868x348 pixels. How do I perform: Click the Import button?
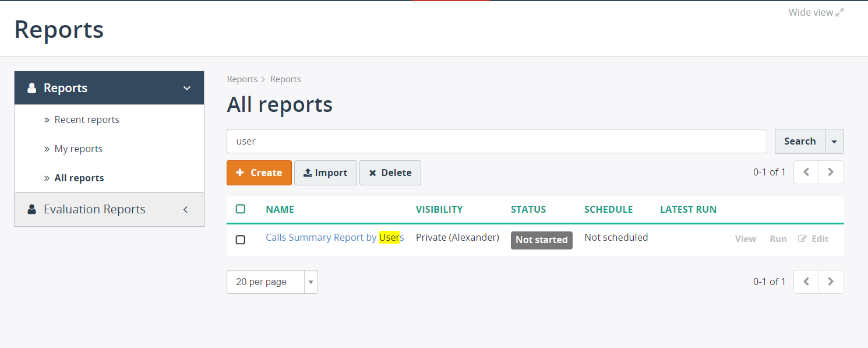point(326,173)
